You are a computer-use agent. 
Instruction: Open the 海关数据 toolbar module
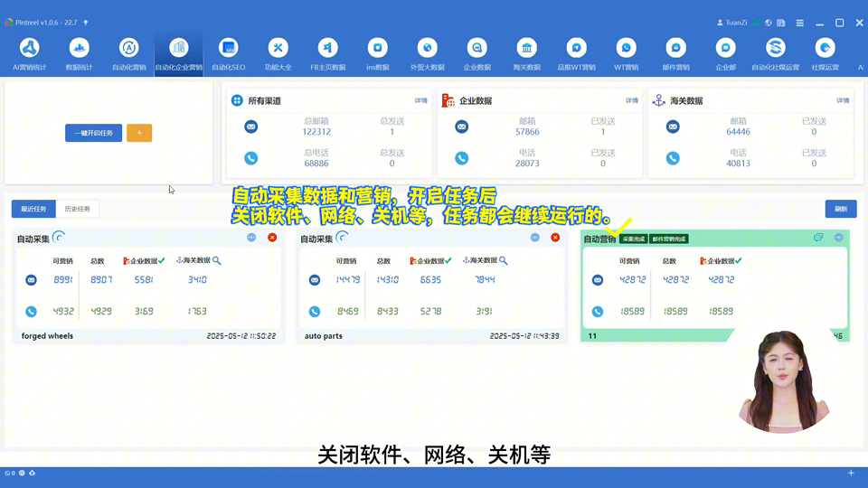click(526, 54)
